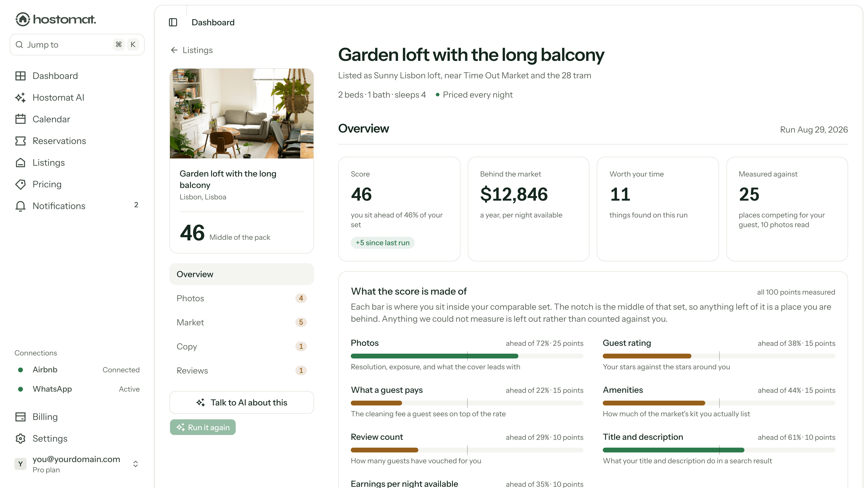Click the Y account avatar
868x488 pixels.
pos(20,464)
